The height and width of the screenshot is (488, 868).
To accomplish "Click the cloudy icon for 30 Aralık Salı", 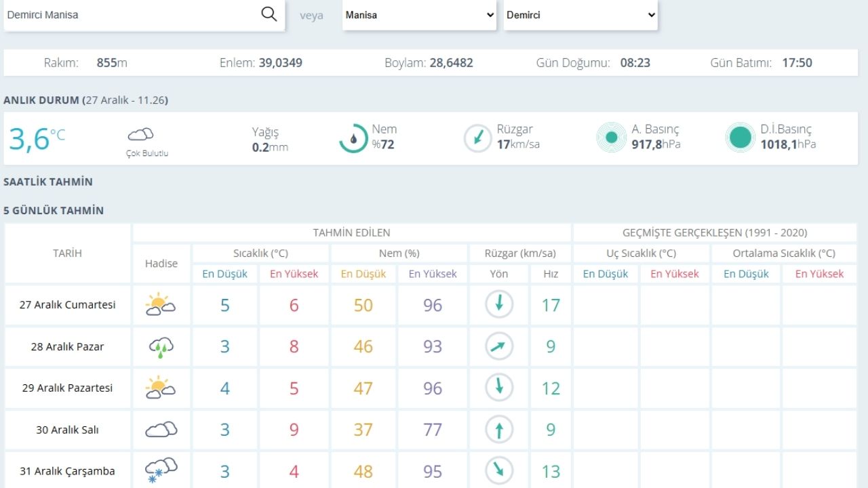I will [x=161, y=430].
